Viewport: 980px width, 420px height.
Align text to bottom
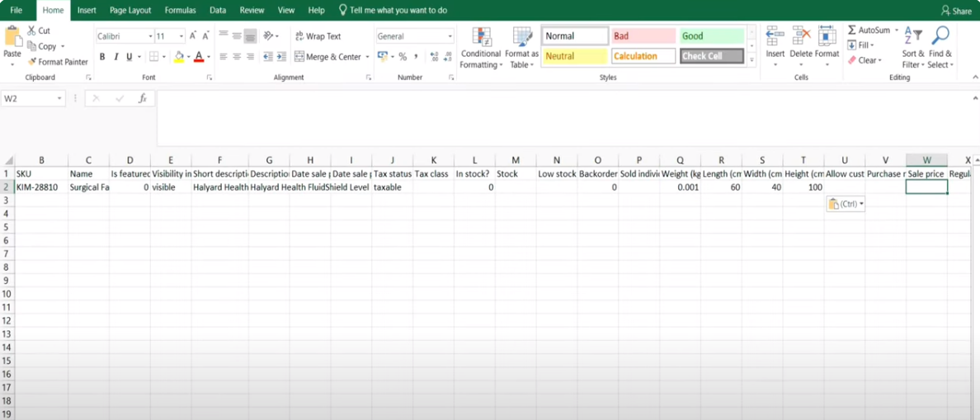(250, 35)
